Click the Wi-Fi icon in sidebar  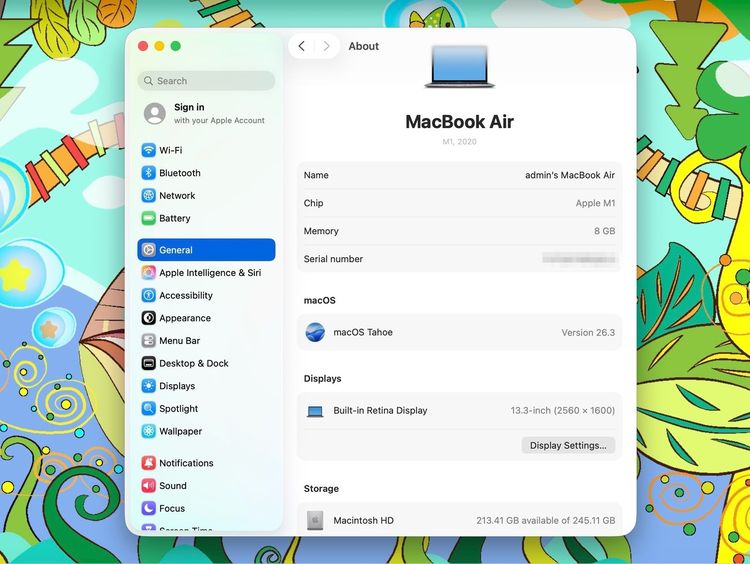[149, 150]
